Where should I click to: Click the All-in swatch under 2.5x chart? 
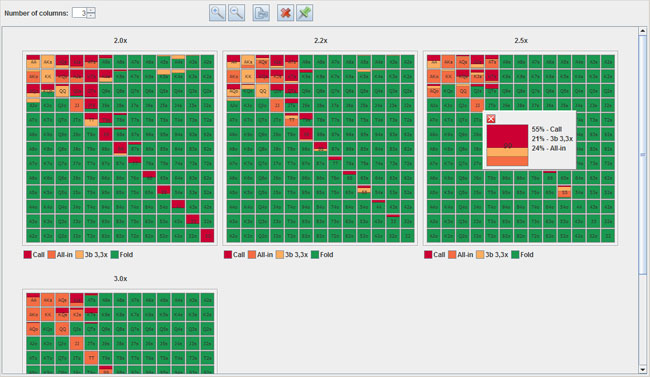pos(452,255)
